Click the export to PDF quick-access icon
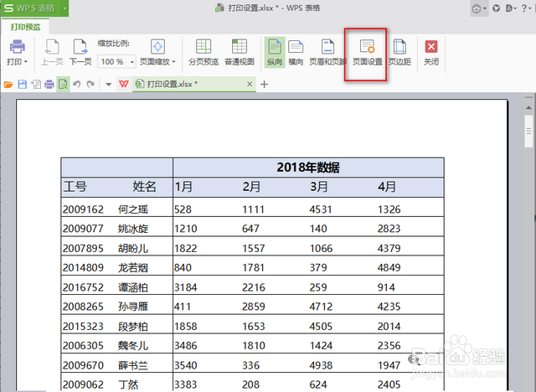This screenshot has height=392, width=536. [x=36, y=84]
